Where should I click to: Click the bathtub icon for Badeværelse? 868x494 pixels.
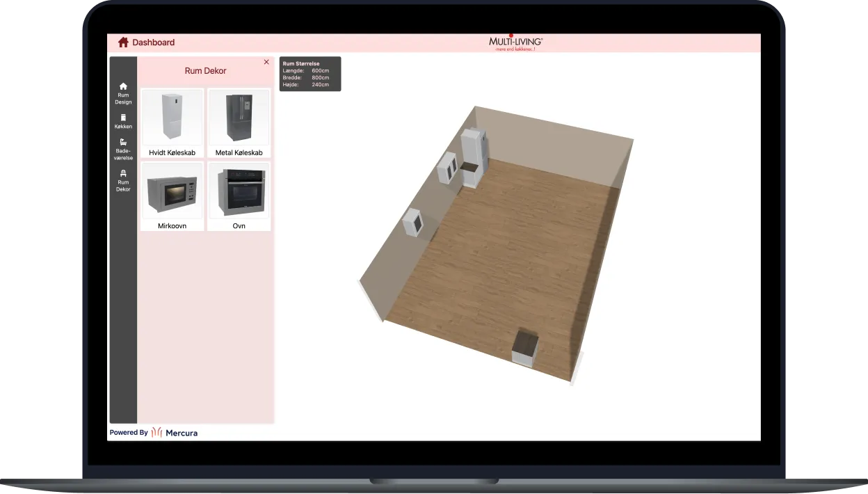122,143
